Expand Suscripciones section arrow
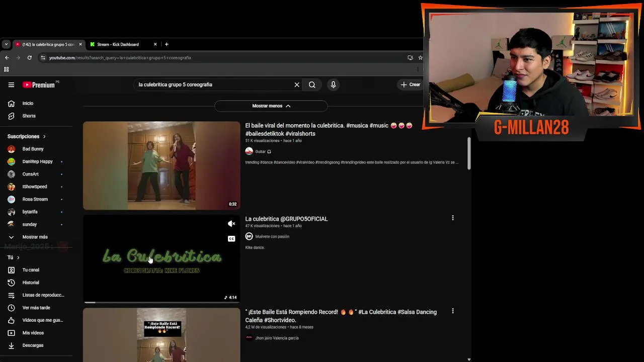This screenshot has height=362, width=644. 44,136
